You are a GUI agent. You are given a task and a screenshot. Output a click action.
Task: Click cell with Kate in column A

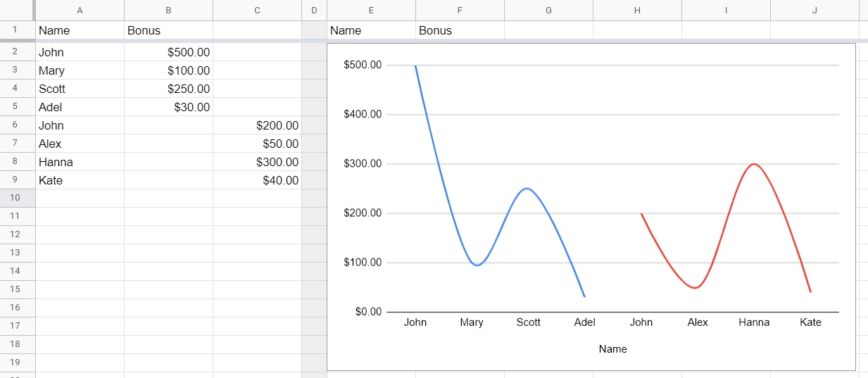(80, 180)
